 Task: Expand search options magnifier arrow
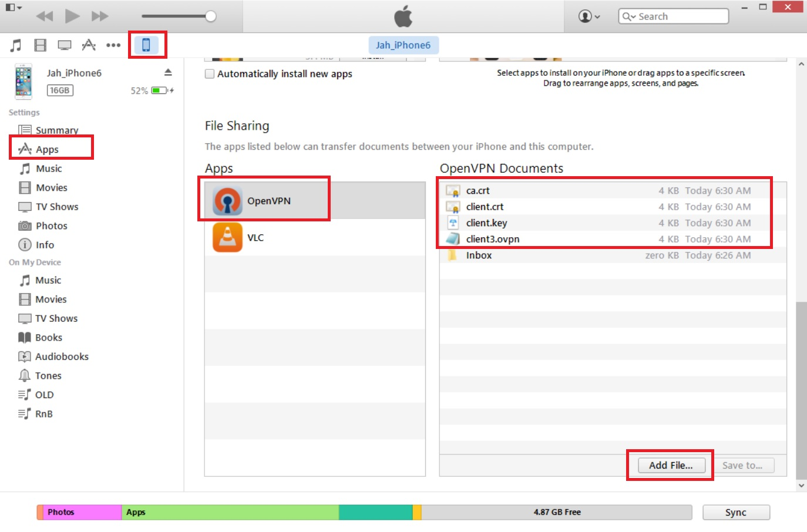[629, 16]
